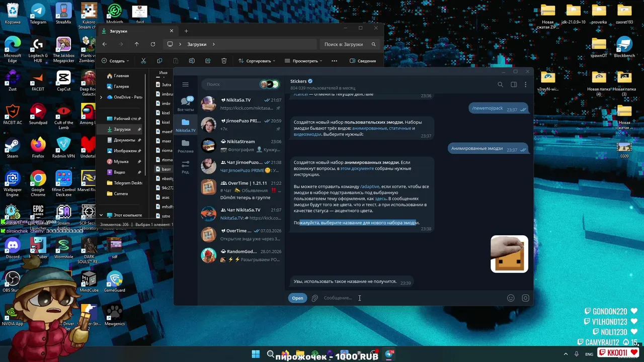The height and width of the screenshot is (362, 644).
Task: Click the Explorer Share icon
Action: 208,61
